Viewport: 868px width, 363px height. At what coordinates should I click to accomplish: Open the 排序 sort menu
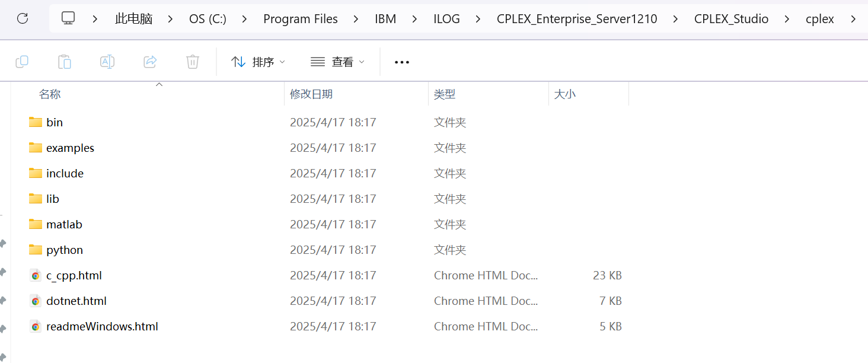[257, 61]
